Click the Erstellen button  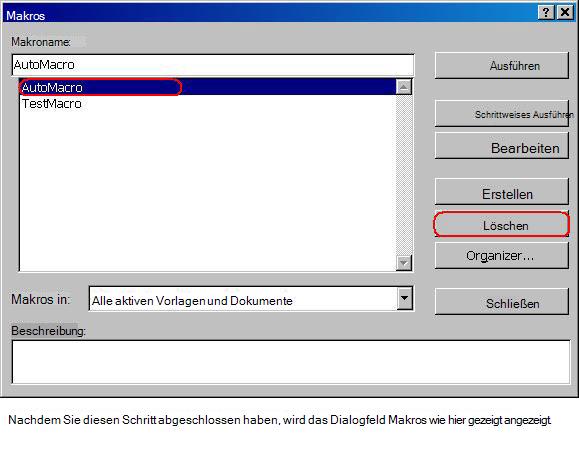[501, 192]
